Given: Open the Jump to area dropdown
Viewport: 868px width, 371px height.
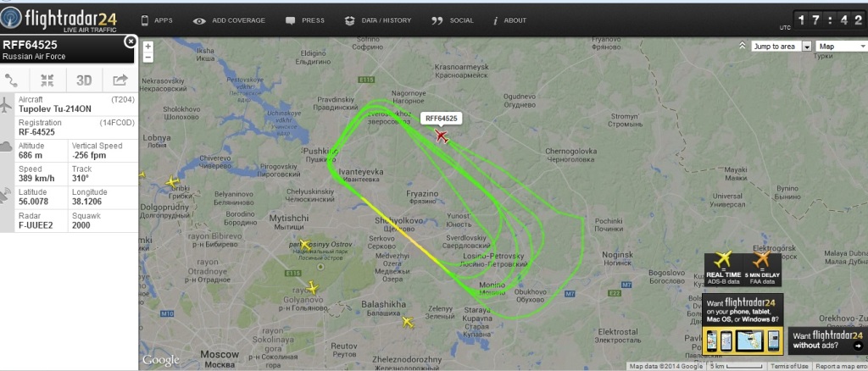Looking at the screenshot, I should tap(782, 47).
